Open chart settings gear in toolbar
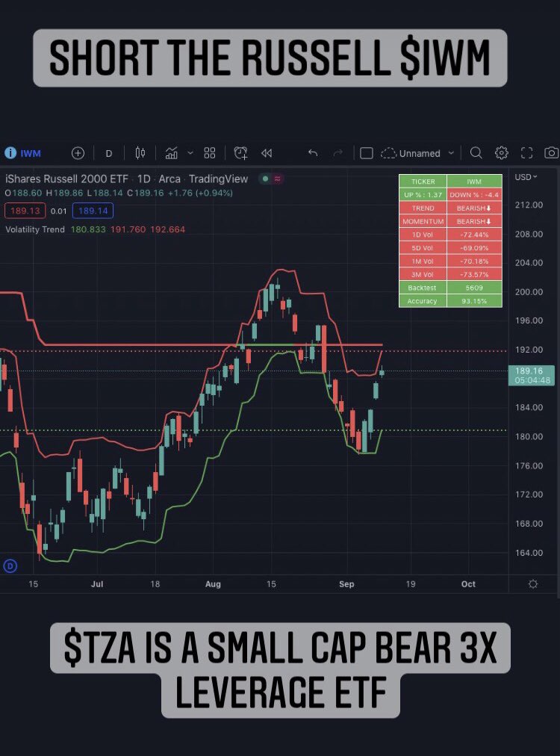This screenshot has width=560, height=756. (x=501, y=153)
